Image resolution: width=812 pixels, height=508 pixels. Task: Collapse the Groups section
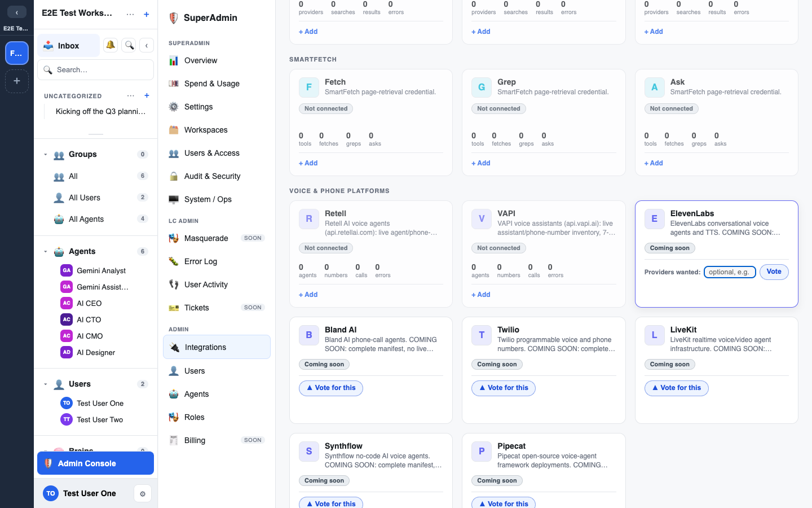(x=46, y=154)
